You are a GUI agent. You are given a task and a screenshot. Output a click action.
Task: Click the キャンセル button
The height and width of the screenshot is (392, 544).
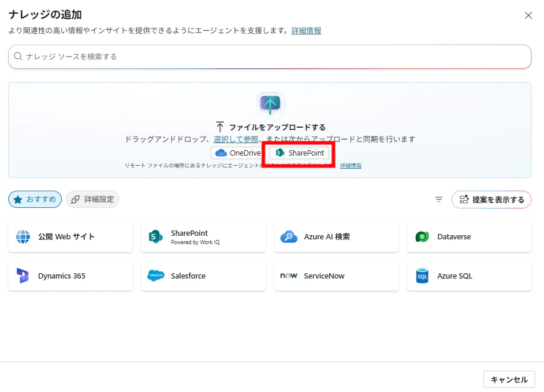click(x=509, y=380)
